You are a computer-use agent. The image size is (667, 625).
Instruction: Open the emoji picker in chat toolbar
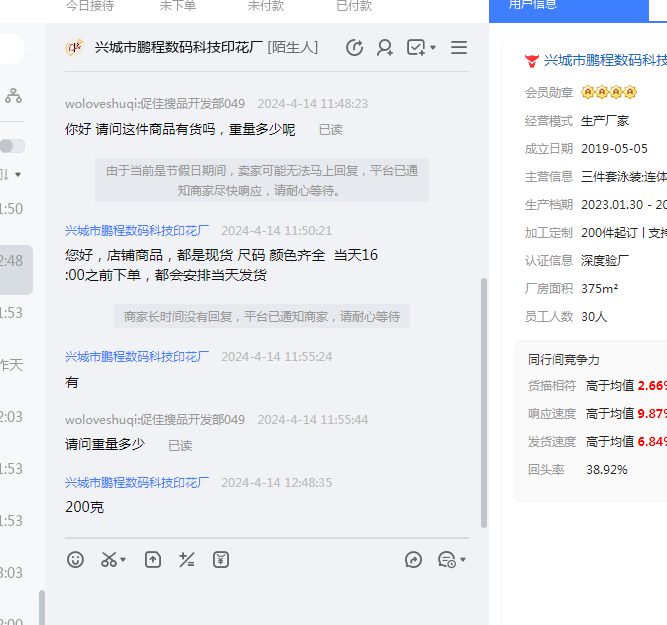coord(76,560)
